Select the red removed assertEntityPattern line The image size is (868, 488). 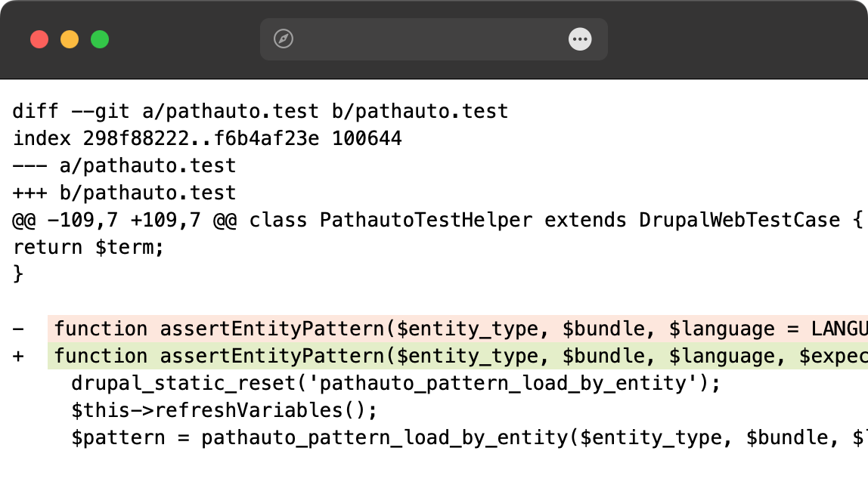[457, 329]
